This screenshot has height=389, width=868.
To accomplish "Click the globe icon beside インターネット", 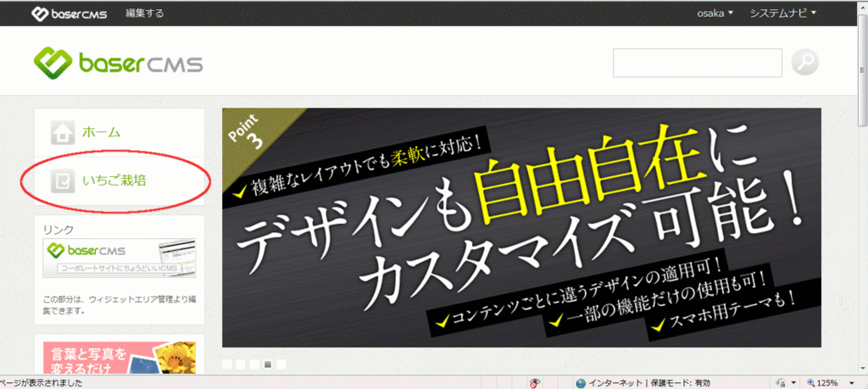I will [581, 383].
